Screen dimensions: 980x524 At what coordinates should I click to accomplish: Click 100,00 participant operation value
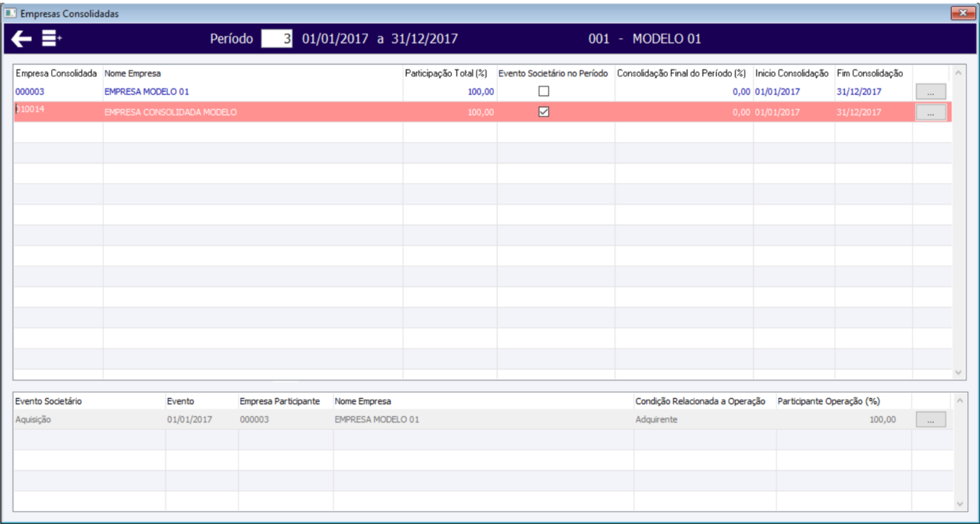tap(882, 419)
